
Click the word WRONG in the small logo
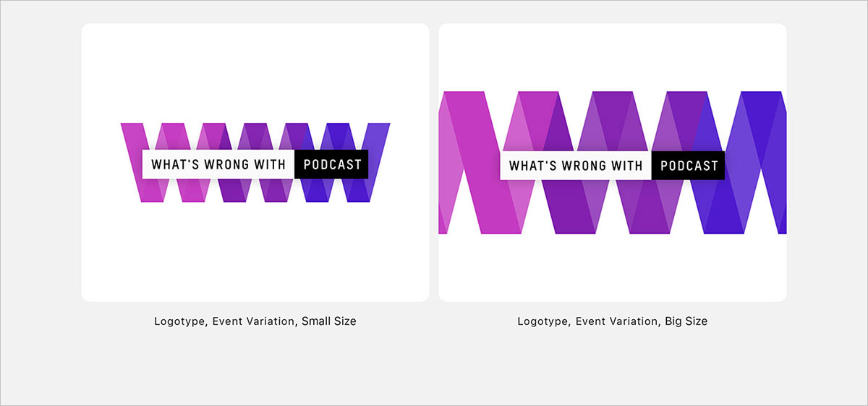[x=228, y=164]
